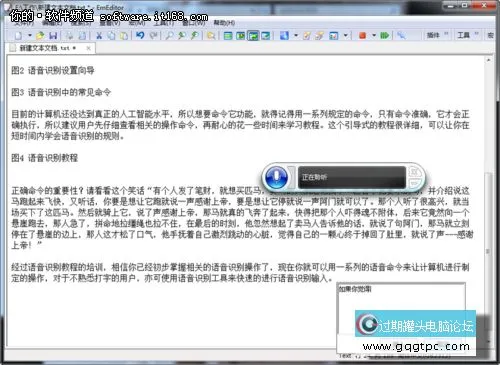
Task: Click the picture icon left of the red record icon
Action: tap(333, 35)
